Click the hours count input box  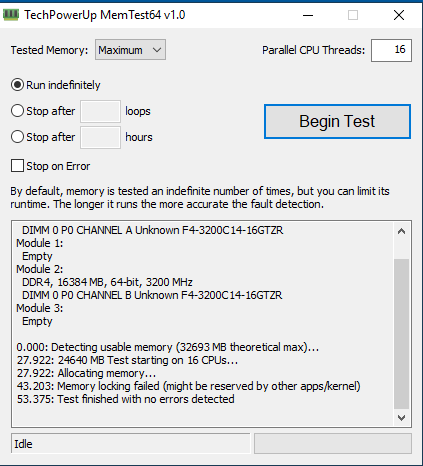(100, 137)
